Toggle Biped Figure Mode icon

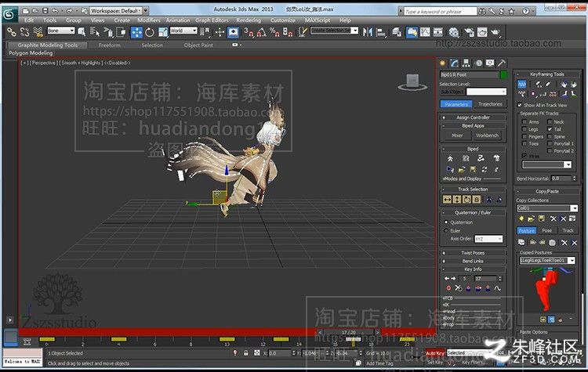[450, 158]
